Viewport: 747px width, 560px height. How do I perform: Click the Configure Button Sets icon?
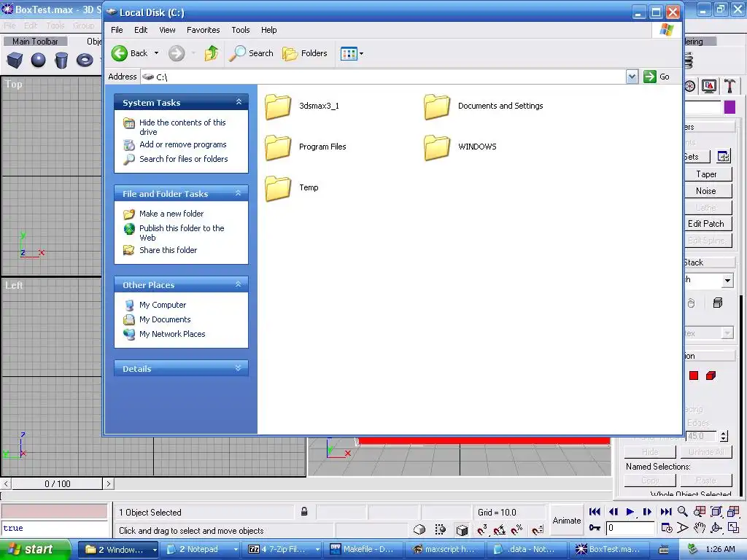click(723, 156)
